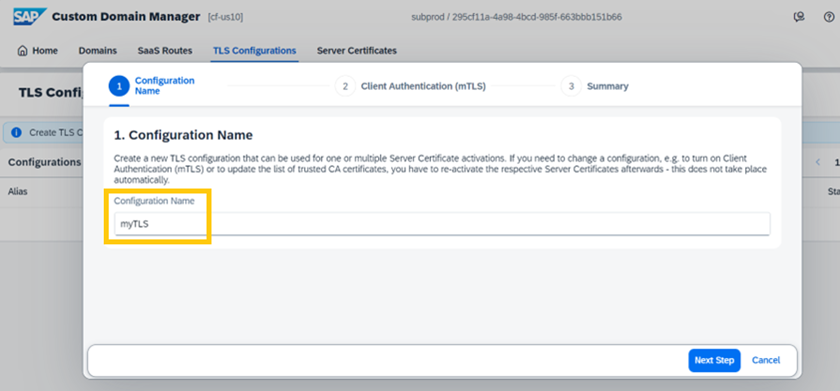The height and width of the screenshot is (391, 840).
Task: Click the Alias column header
Action: pyautogui.click(x=18, y=191)
